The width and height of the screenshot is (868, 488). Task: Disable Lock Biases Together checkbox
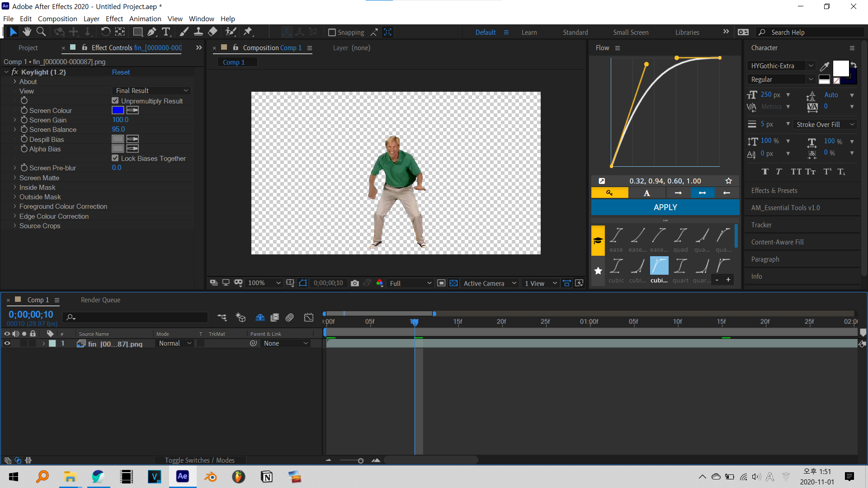[115, 158]
